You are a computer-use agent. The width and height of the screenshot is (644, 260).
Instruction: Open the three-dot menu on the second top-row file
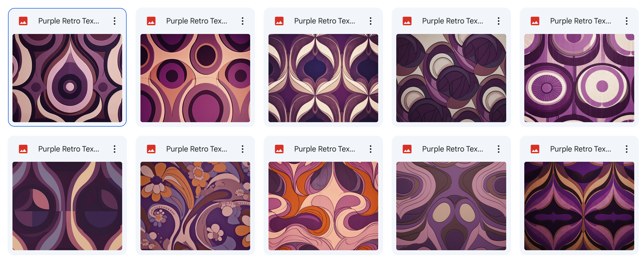pos(243,21)
